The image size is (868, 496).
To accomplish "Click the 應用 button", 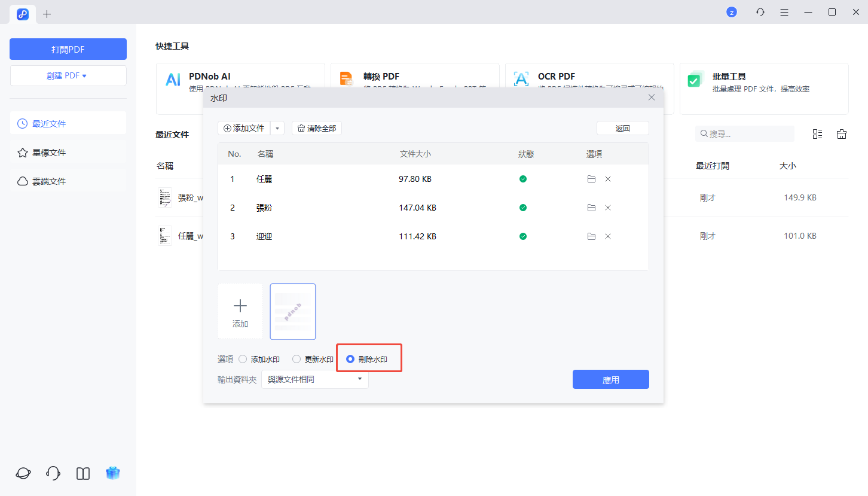I will [x=610, y=379].
